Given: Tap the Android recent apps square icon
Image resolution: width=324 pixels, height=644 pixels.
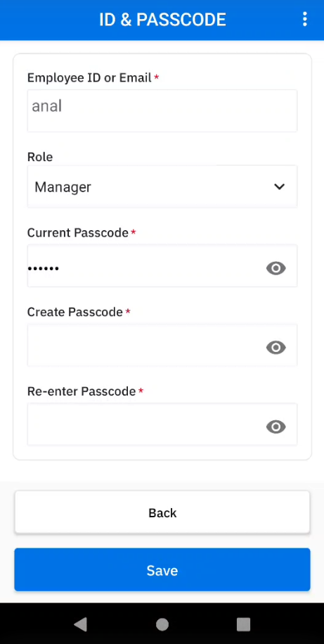Looking at the screenshot, I should [x=244, y=624].
